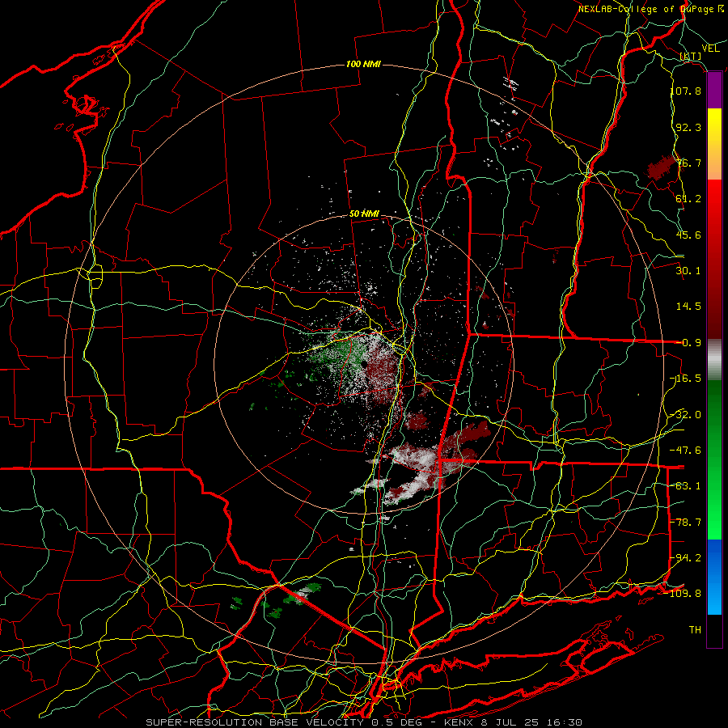The width and height of the screenshot is (728, 728).
Task: Click the -16.5 scale value
Action: coord(685,379)
